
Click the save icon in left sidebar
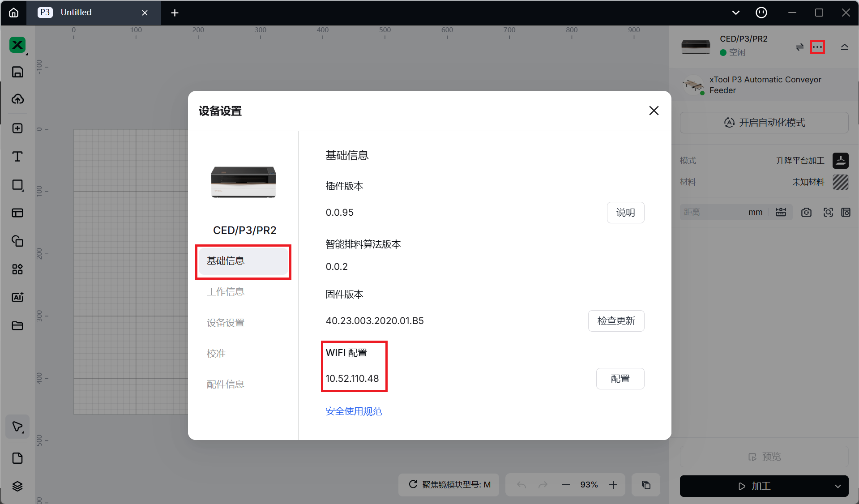(17, 72)
